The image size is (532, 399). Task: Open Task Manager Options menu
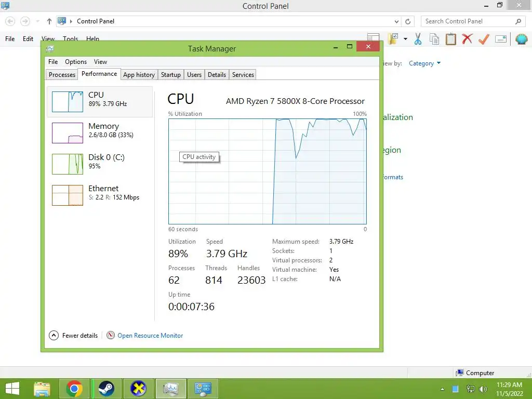point(76,62)
